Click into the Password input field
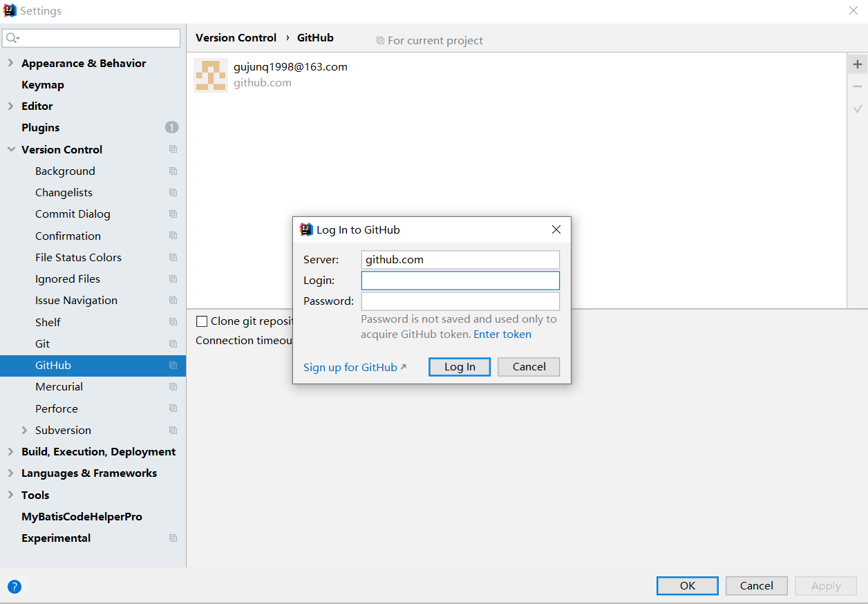This screenshot has width=868, height=604. pyautogui.click(x=460, y=301)
